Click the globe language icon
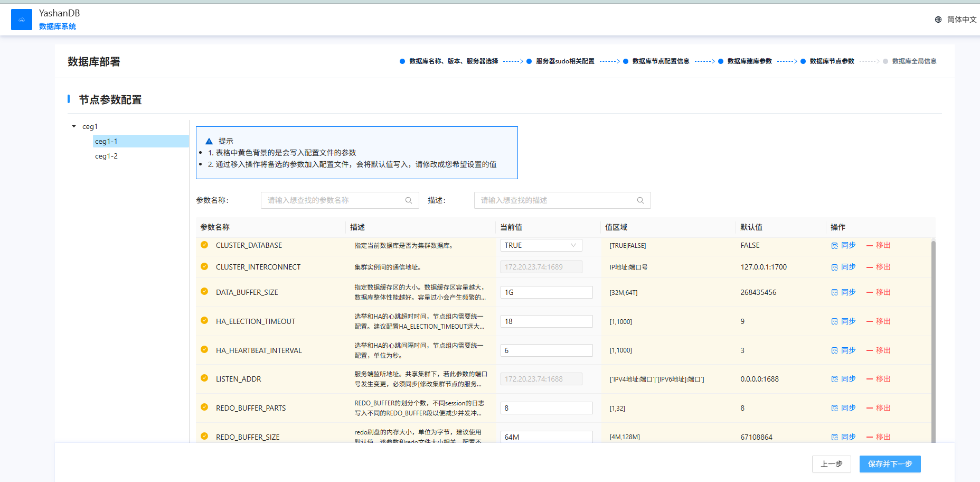The height and width of the screenshot is (482, 980). click(938, 20)
